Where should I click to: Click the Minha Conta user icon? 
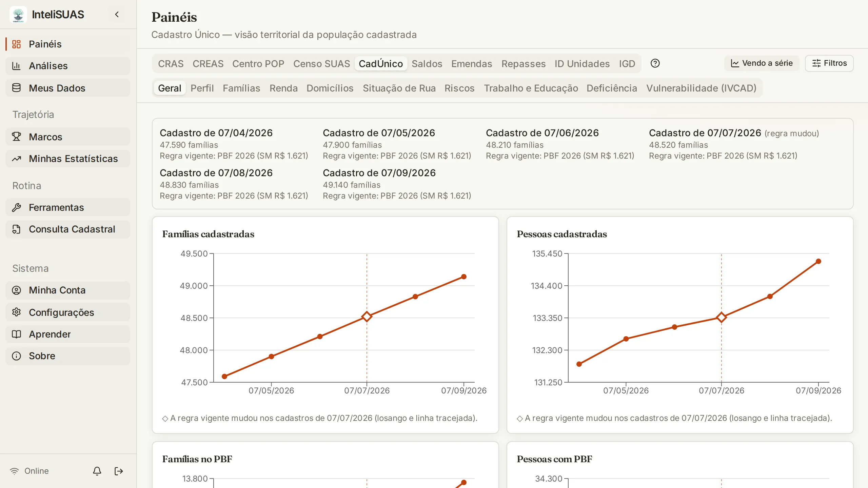coord(16,290)
